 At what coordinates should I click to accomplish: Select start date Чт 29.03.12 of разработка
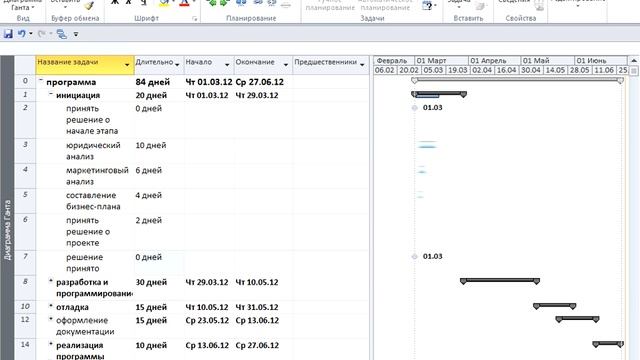coord(209,287)
